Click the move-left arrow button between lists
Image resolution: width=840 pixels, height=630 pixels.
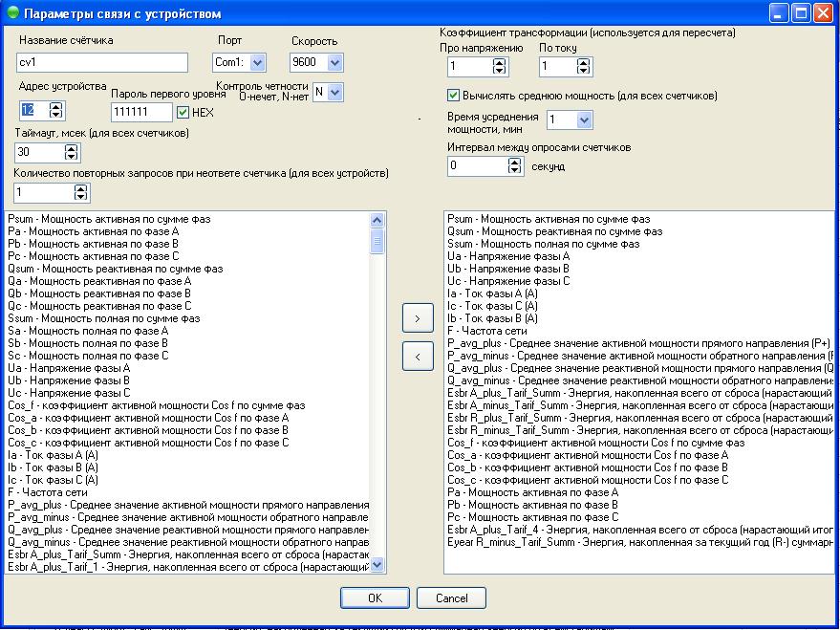coord(417,358)
